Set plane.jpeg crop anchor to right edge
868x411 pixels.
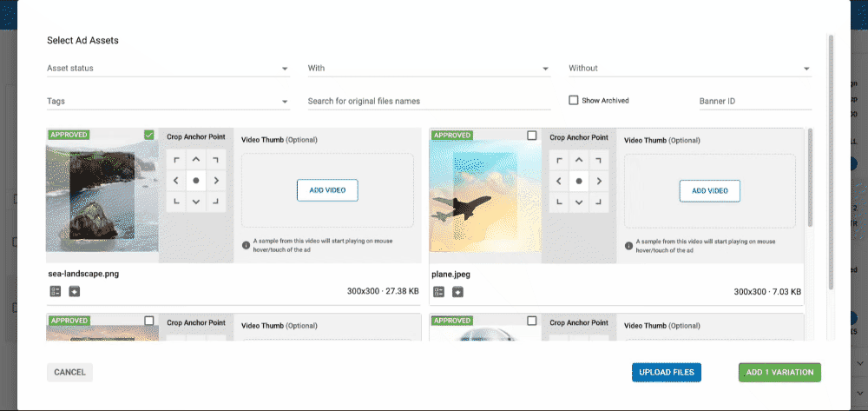599,181
